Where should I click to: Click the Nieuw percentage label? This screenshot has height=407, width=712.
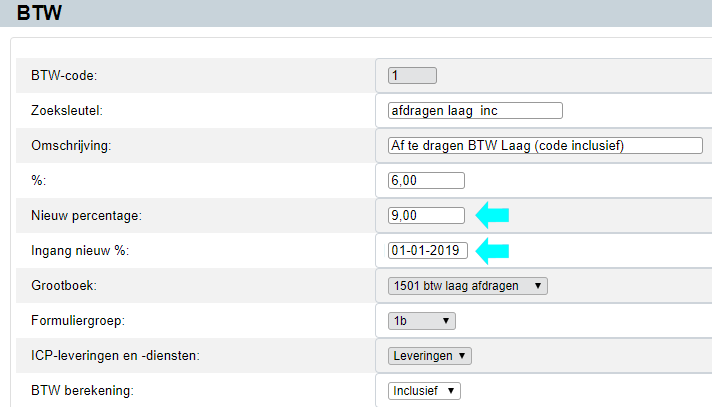(x=88, y=215)
